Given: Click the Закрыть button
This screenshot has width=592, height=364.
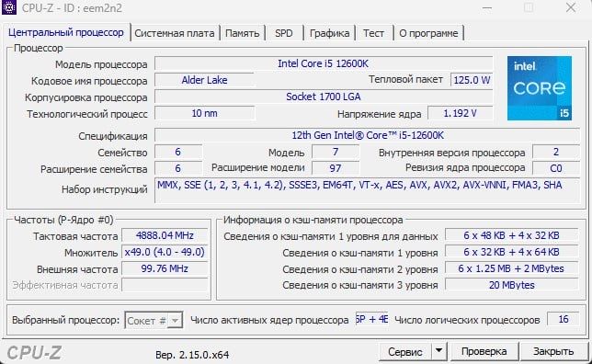Looking at the screenshot, I should click(x=553, y=351).
